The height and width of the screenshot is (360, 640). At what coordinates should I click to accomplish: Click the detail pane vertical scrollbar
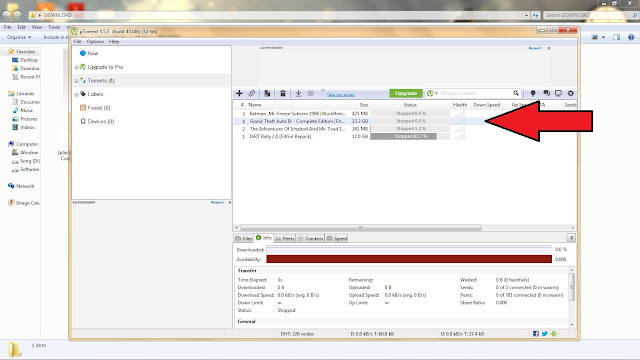coord(572,287)
